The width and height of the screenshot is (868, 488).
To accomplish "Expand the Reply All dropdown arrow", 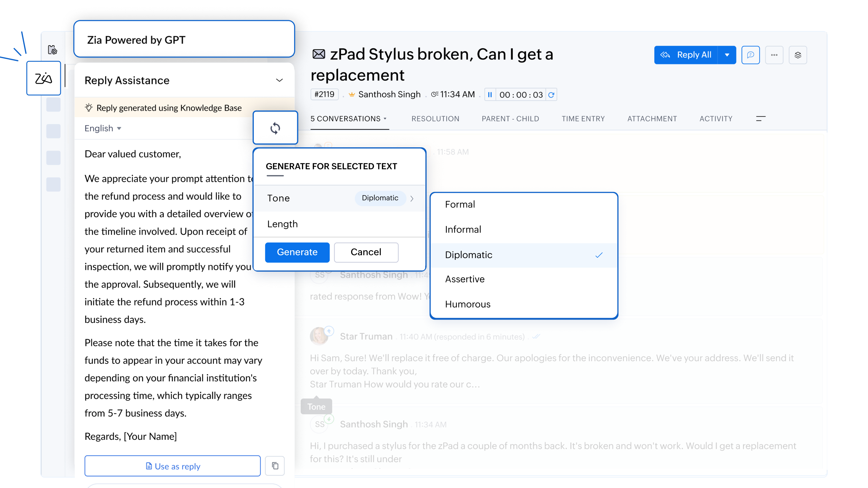I will pyautogui.click(x=727, y=55).
